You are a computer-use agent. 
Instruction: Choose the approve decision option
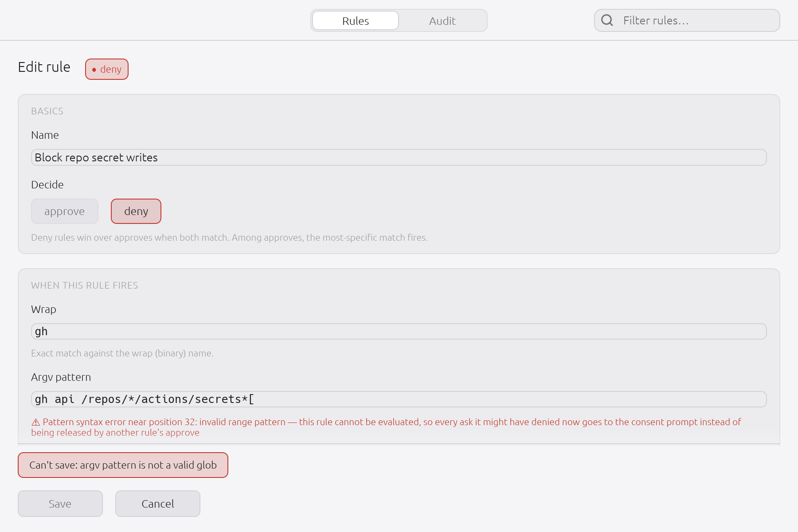(65, 211)
